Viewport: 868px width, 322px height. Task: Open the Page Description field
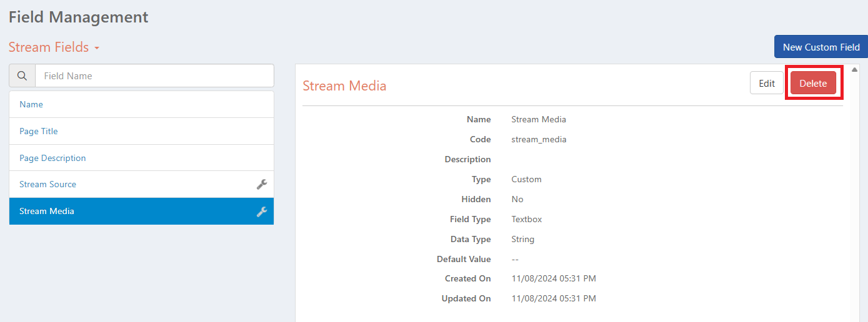coord(141,158)
